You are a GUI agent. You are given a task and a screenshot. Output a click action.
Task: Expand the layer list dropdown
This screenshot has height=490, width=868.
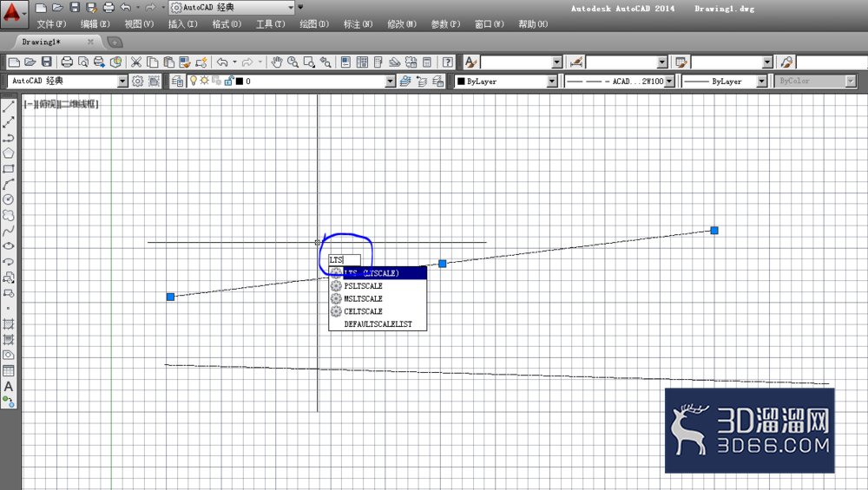point(391,82)
